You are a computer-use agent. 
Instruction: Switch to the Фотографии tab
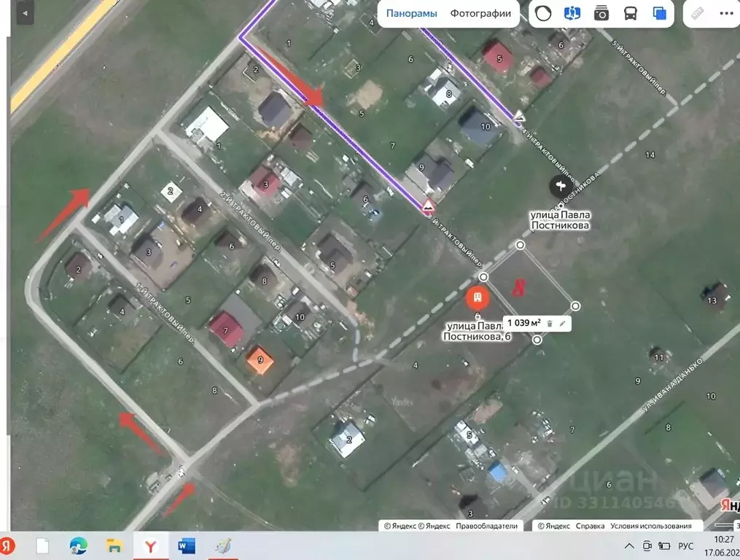pyautogui.click(x=480, y=14)
